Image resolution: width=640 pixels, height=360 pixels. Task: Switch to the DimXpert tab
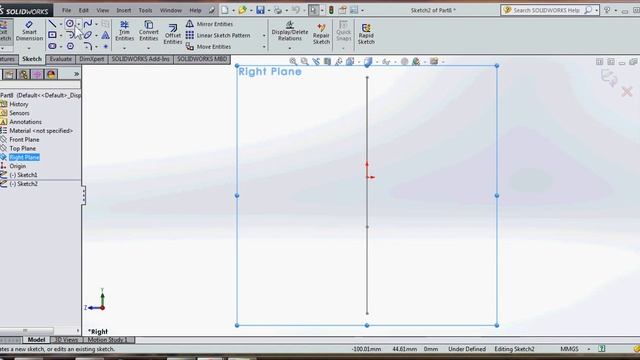click(x=91, y=59)
